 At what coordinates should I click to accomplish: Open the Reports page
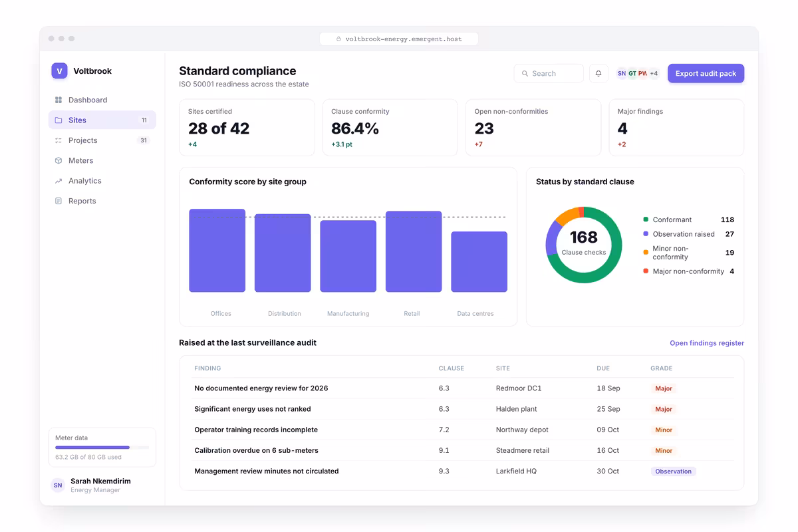tap(102, 201)
